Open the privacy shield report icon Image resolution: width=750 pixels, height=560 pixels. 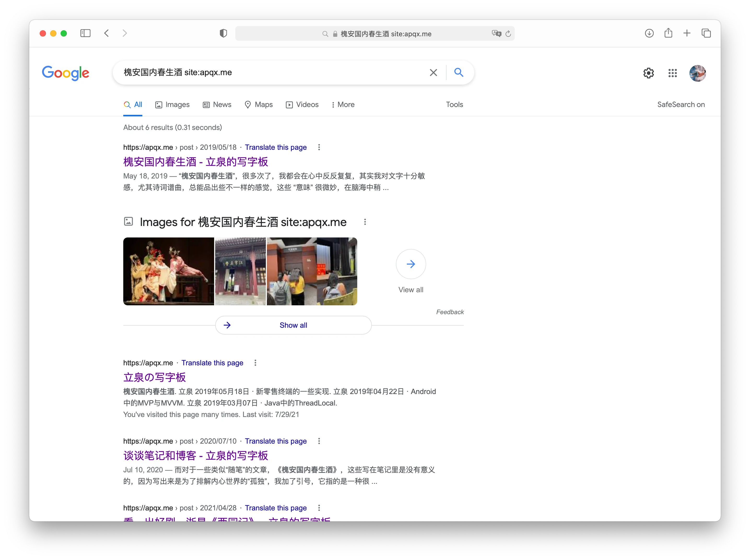(x=223, y=33)
